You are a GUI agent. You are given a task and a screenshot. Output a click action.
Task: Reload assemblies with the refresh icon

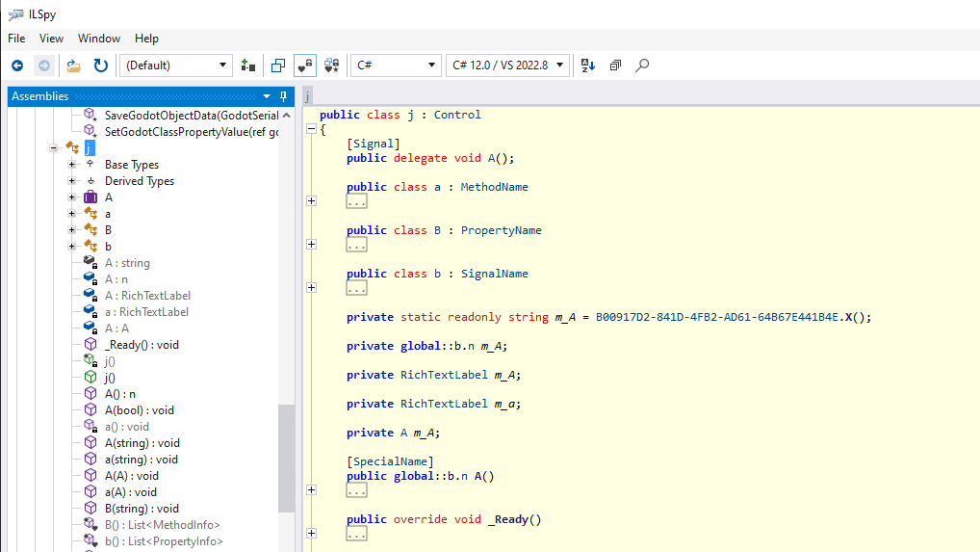click(x=100, y=66)
